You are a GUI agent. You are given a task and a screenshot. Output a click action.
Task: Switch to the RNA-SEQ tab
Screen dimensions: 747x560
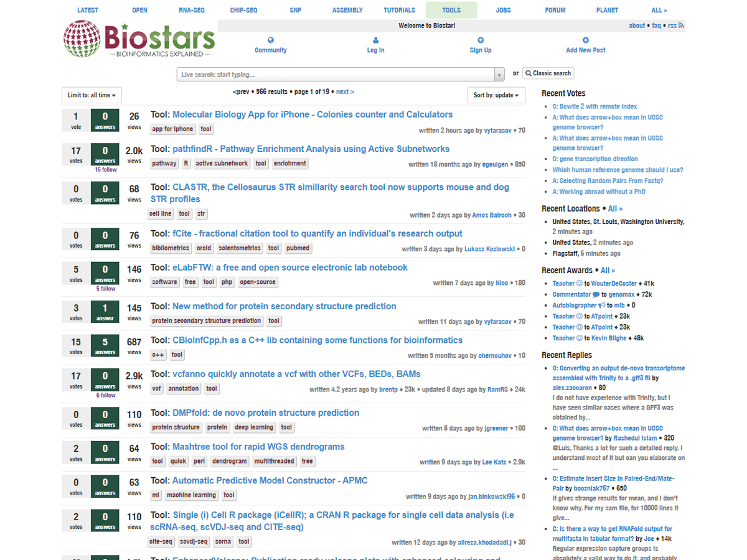pyautogui.click(x=190, y=10)
